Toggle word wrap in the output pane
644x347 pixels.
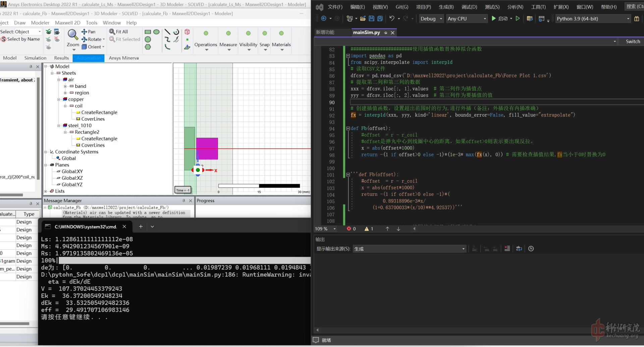point(519,249)
